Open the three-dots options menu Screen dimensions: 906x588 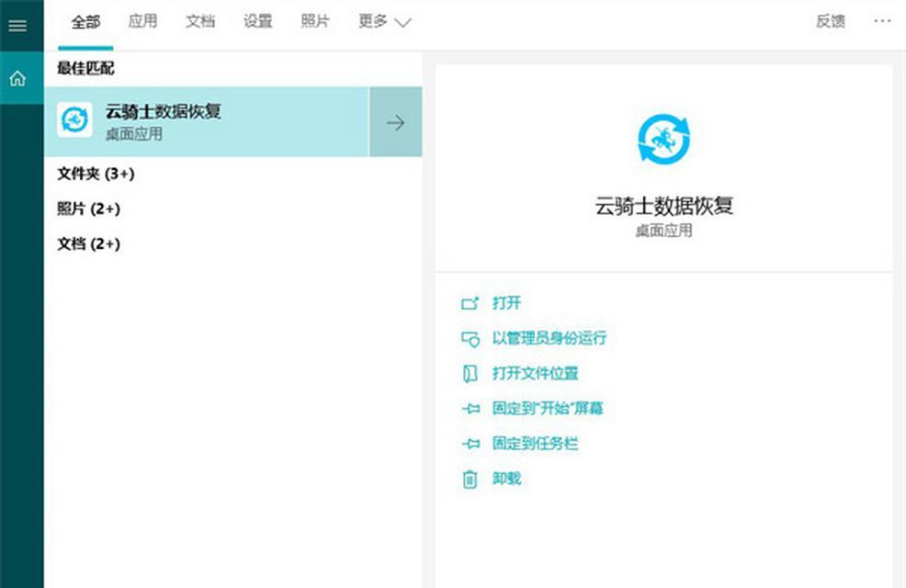tap(882, 21)
